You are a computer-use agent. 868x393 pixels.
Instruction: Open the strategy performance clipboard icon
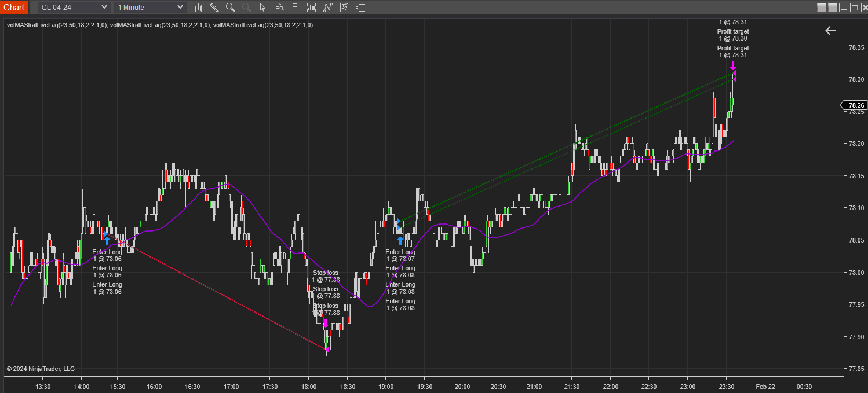tap(344, 8)
